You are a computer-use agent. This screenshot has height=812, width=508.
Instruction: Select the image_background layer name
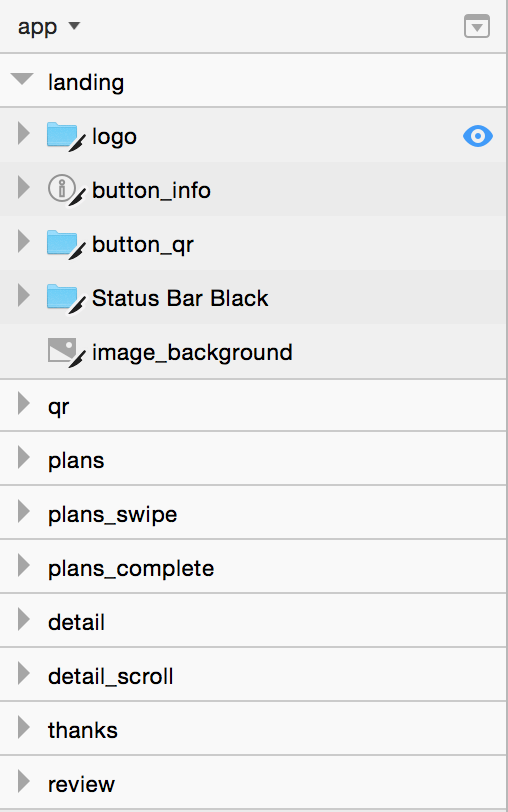point(192,353)
